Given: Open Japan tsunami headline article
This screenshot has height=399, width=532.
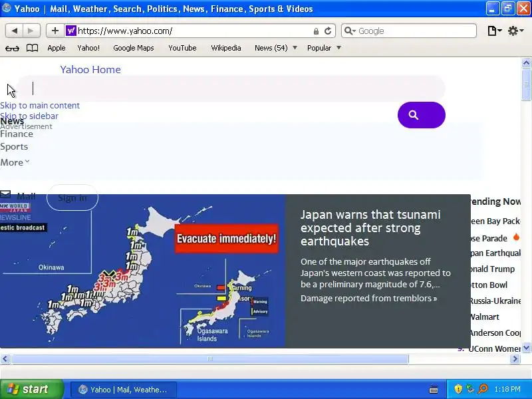Looking at the screenshot, I should (x=370, y=227).
